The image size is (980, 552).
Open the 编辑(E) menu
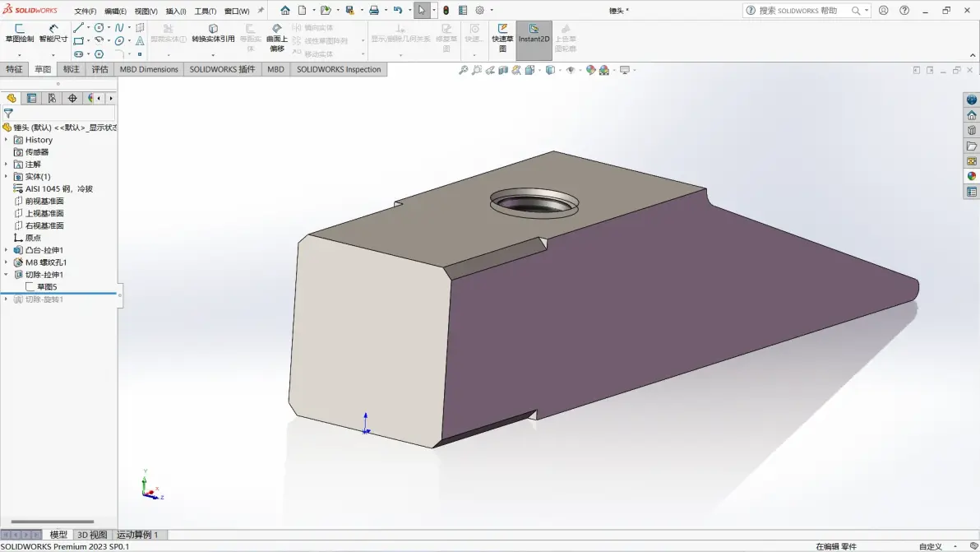click(x=115, y=12)
